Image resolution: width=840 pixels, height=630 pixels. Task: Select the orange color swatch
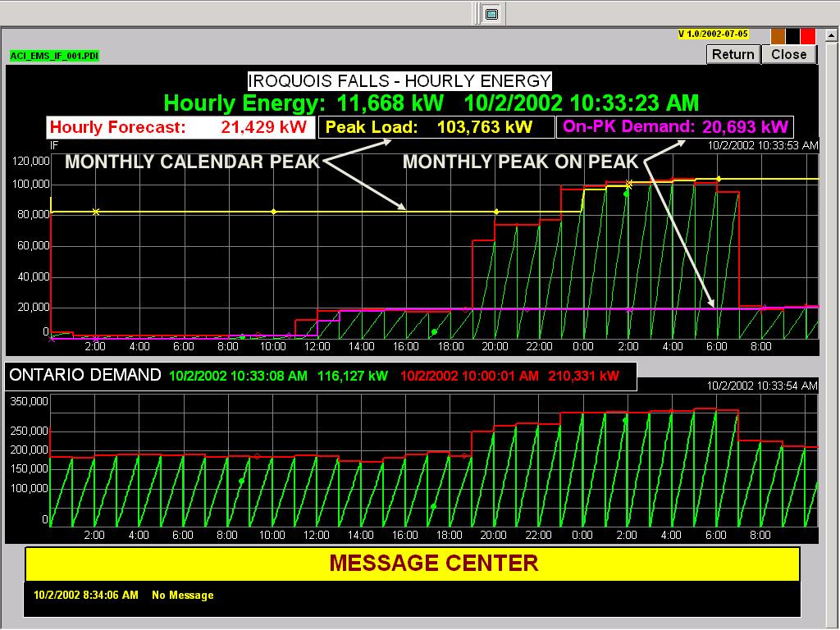tap(778, 36)
